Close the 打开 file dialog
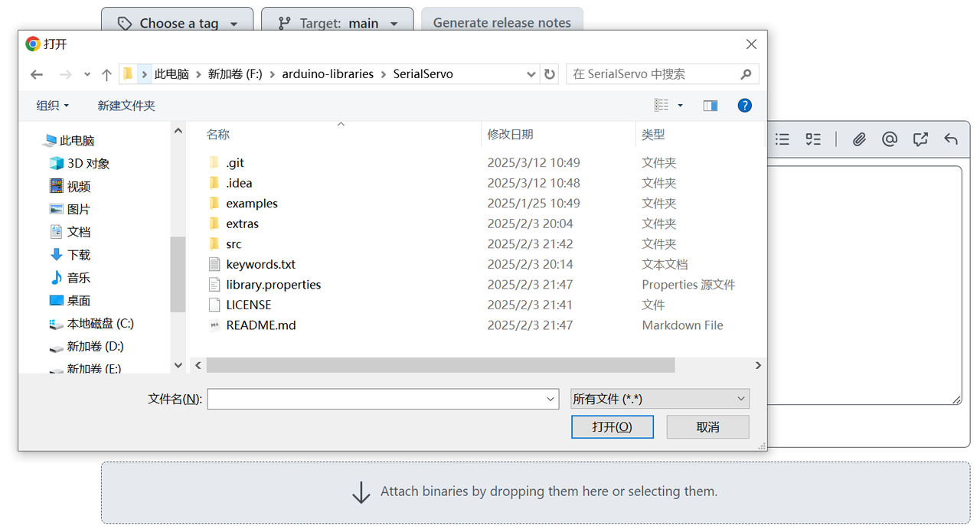 [751, 44]
